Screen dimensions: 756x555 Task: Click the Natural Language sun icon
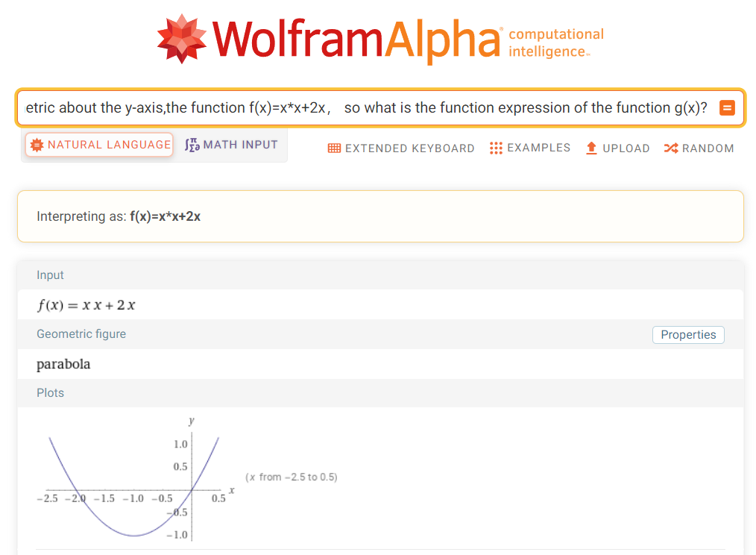point(37,145)
